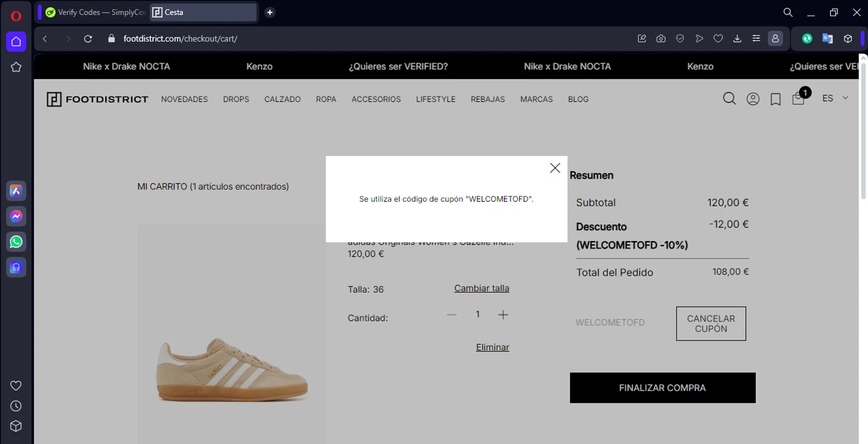Open downloads icon in toolbar
Screen dimensions: 868x444
tap(737, 39)
